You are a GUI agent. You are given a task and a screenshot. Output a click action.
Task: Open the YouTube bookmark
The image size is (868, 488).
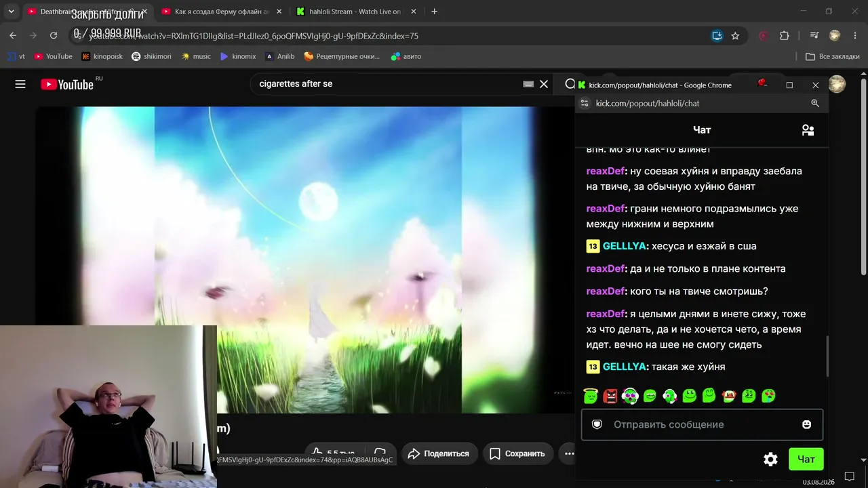(53, 56)
